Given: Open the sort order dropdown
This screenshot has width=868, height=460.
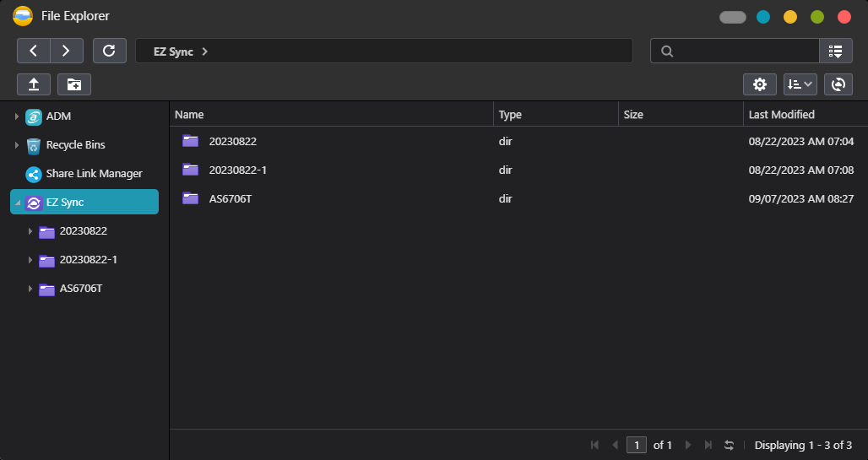Looking at the screenshot, I should (800, 84).
